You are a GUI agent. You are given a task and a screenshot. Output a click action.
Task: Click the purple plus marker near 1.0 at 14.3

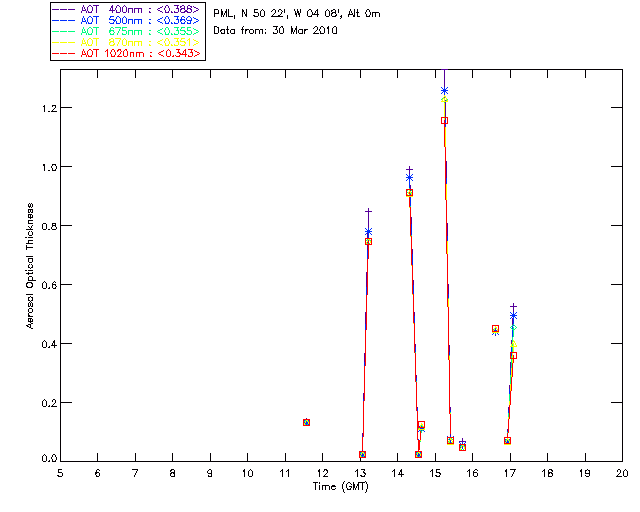(409, 169)
